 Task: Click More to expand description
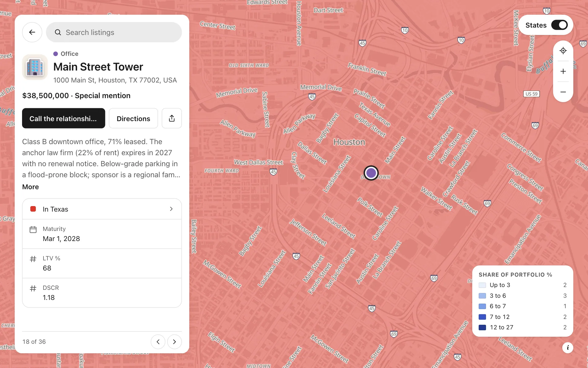point(31,187)
